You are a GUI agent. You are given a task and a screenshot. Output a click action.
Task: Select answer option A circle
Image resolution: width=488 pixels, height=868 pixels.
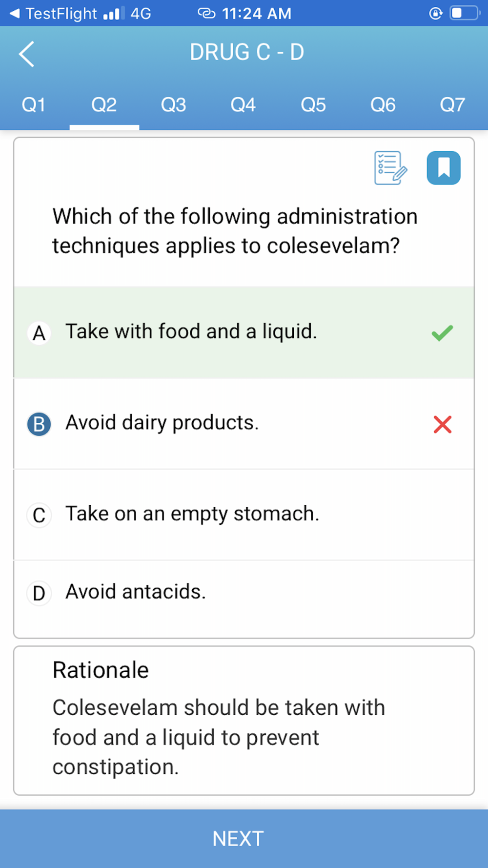point(39,333)
